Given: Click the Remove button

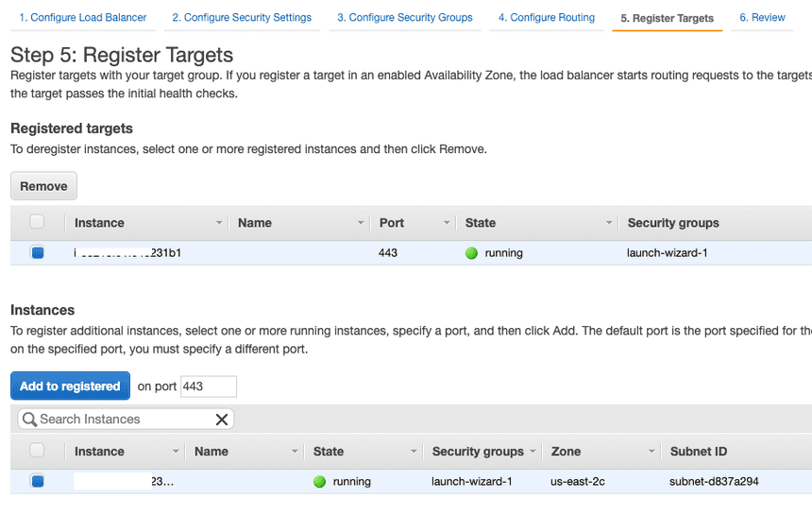Looking at the screenshot, I should click(x=43, y=186).
